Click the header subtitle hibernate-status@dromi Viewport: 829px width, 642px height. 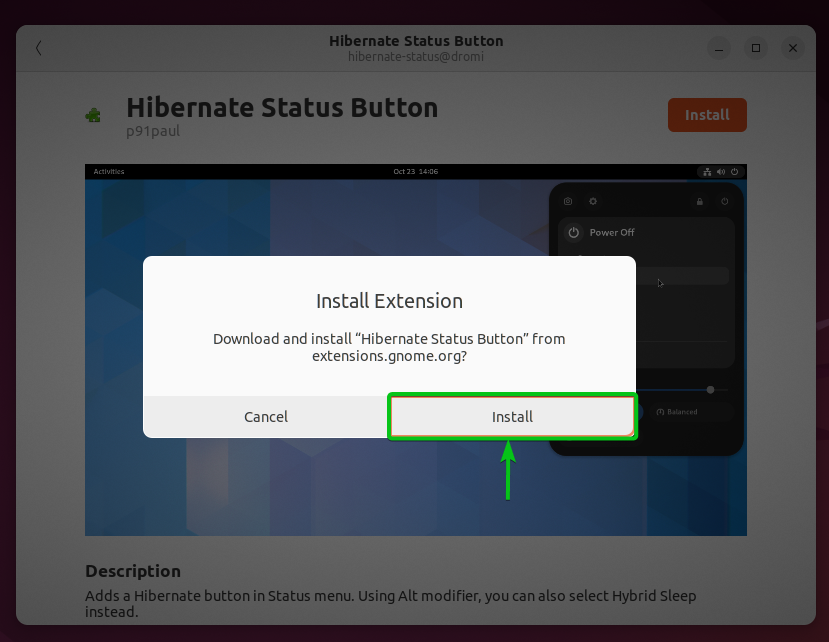coord(416,57)
